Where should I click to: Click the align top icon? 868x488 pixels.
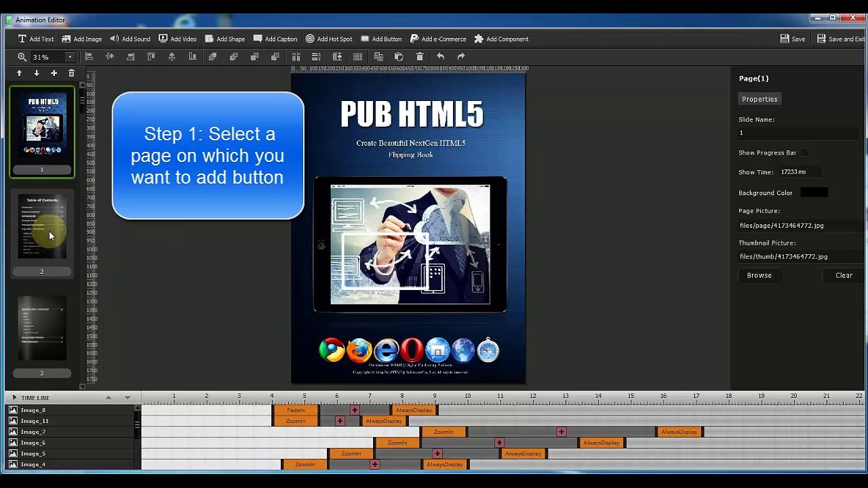[x=151, y=57]
